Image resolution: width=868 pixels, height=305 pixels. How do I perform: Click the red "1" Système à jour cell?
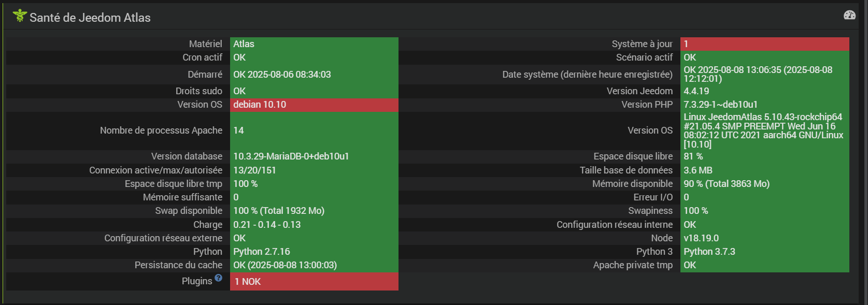click(x=765, y=44)
